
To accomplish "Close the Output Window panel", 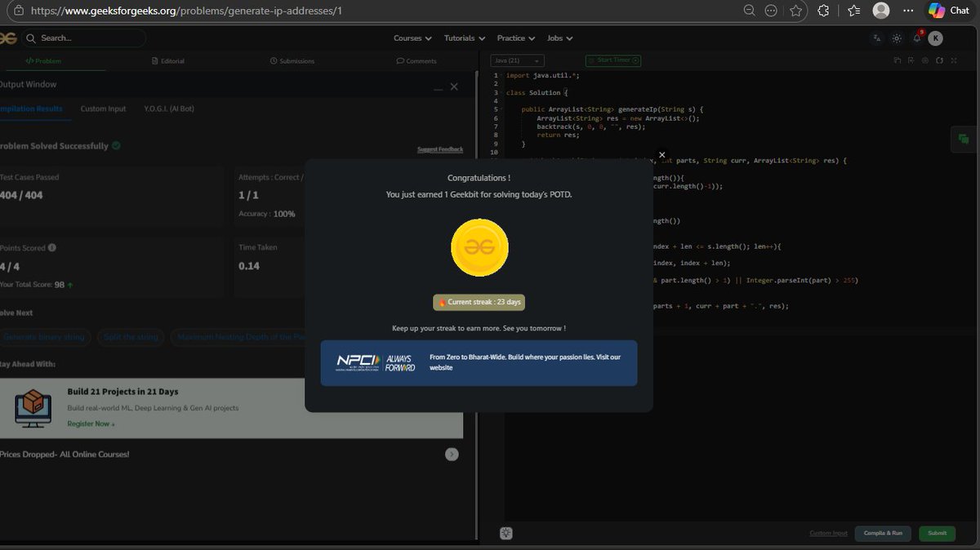I will pyautogui.click(x=454, y=86).
